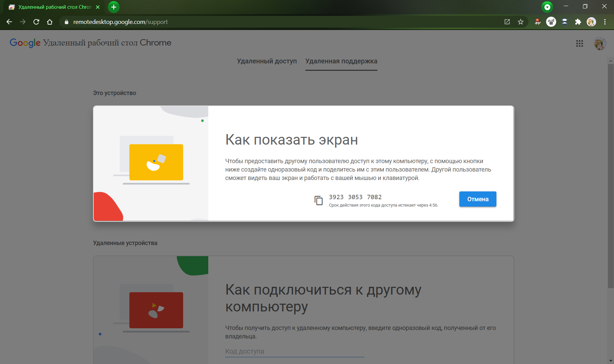Expand the green tab search dropdown

click(547, 7)
